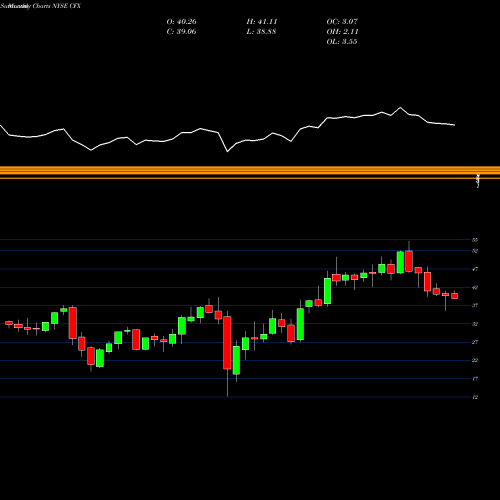
Task: Click the last red candlestick on the chart
Action: point(454,296)
